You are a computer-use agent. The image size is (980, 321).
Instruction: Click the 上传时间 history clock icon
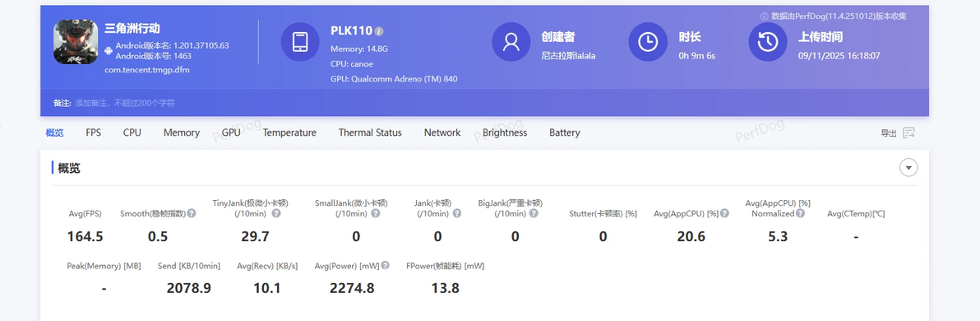point(768,42)
